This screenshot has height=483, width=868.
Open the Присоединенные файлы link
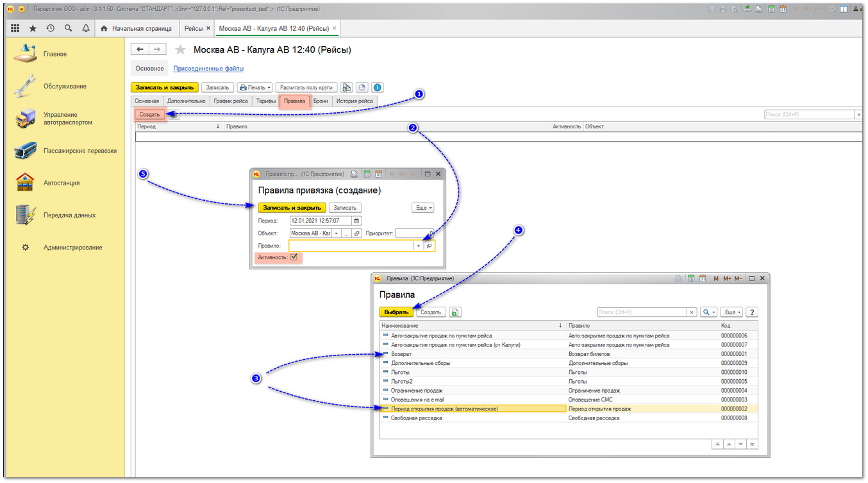point(208,69)
